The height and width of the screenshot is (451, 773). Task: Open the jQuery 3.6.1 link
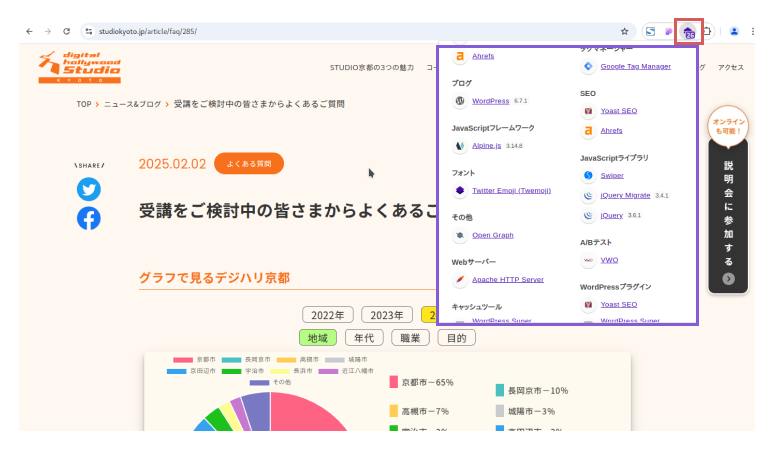tap(612, 215)
